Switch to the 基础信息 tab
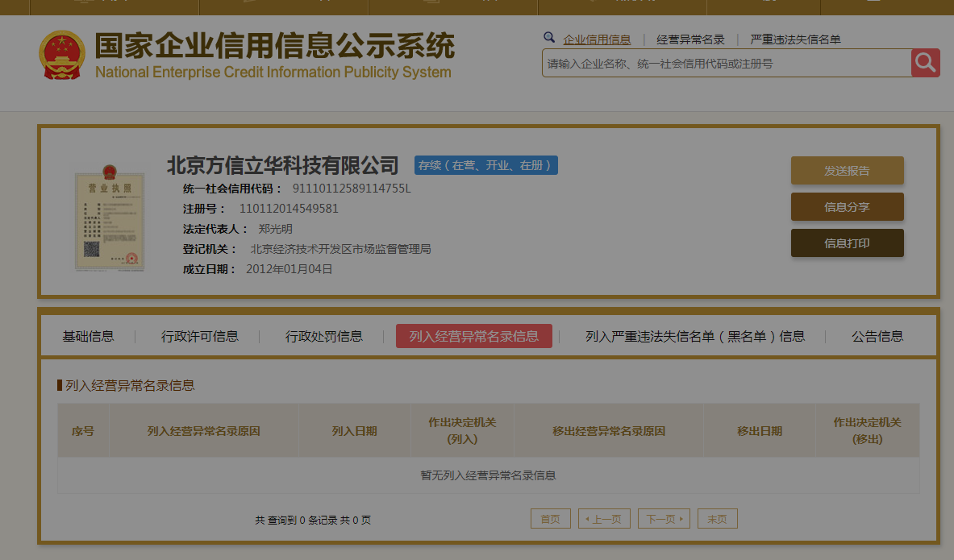954x560 pixels. click(x=88, y=336)
